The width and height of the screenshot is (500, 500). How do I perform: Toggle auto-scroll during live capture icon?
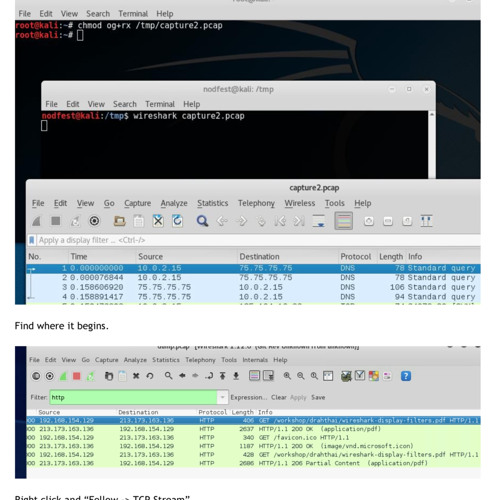point(319,221)
